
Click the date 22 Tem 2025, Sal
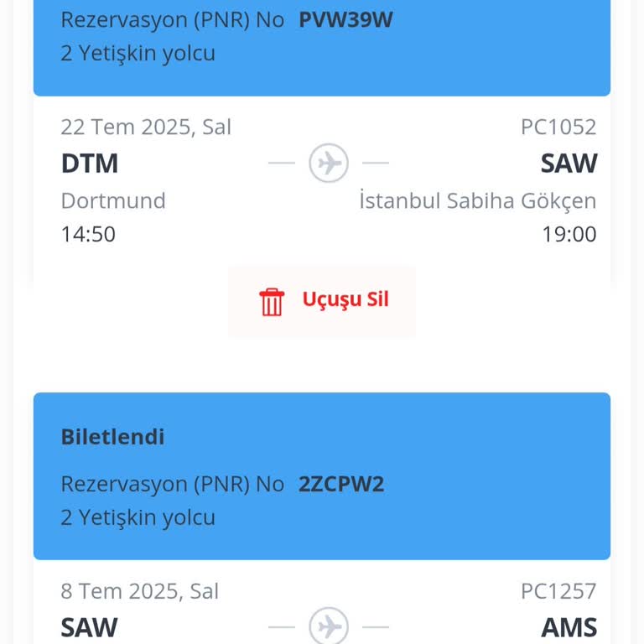pos(146,127)
